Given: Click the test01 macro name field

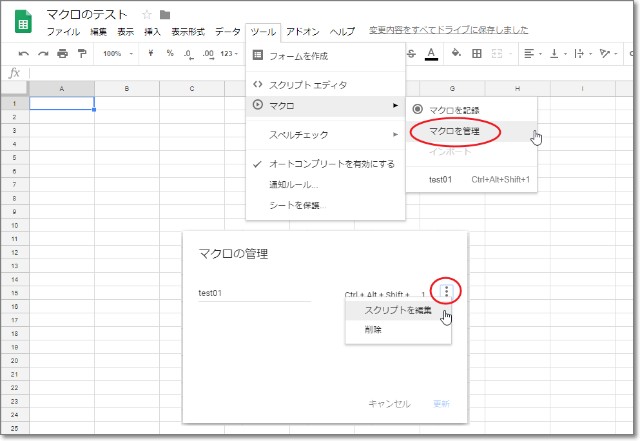Looking at the screenshot, I should tap(254, 293).
